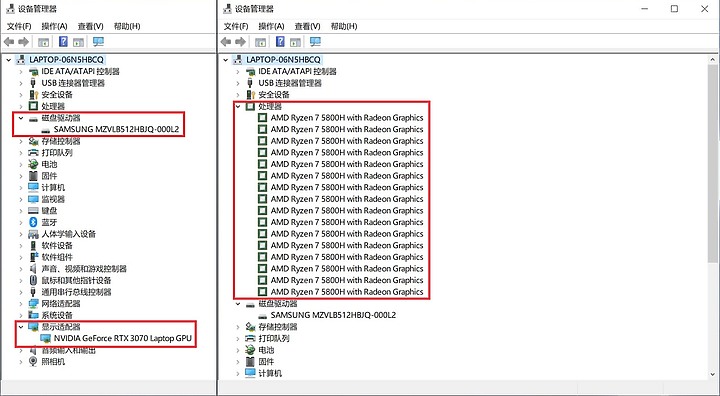Click 声音、视频和游戏控制器 speaker icon
The height and width of the screenshot is (396, 720).
tap(33, 269)
